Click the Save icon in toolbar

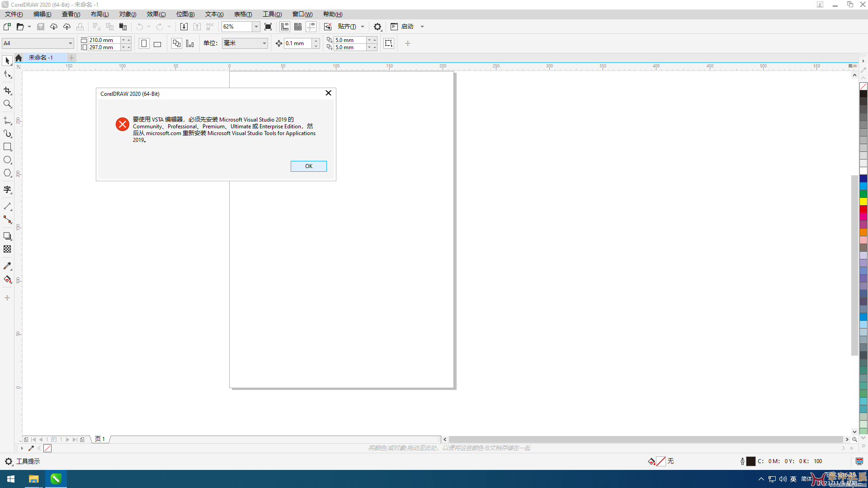point(41,27)
